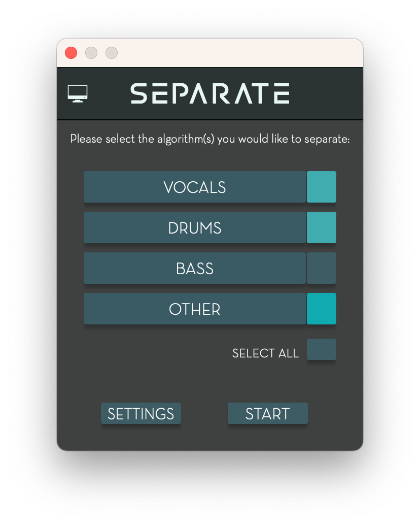Toggle the square next to DRUMS
This screenshot has height=526, width=420.
[x=322, y=227]
